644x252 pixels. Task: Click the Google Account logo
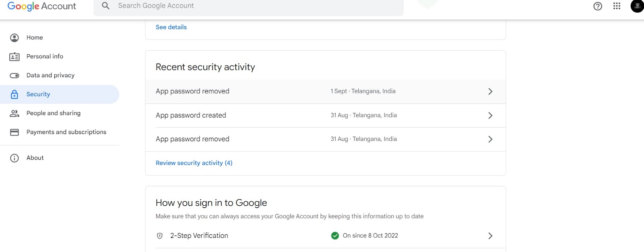point(41,6)
